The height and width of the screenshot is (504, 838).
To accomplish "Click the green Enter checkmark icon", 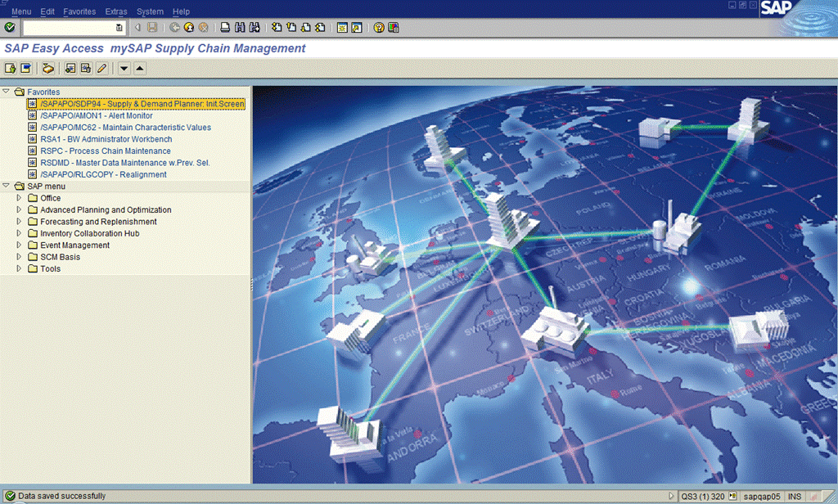I will (10, 27).
